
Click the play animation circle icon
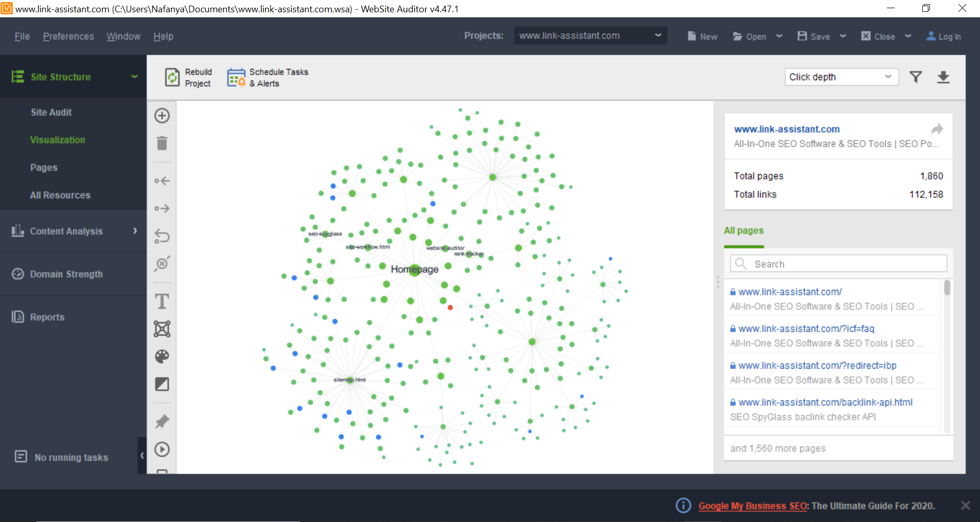tap(162, 449)
